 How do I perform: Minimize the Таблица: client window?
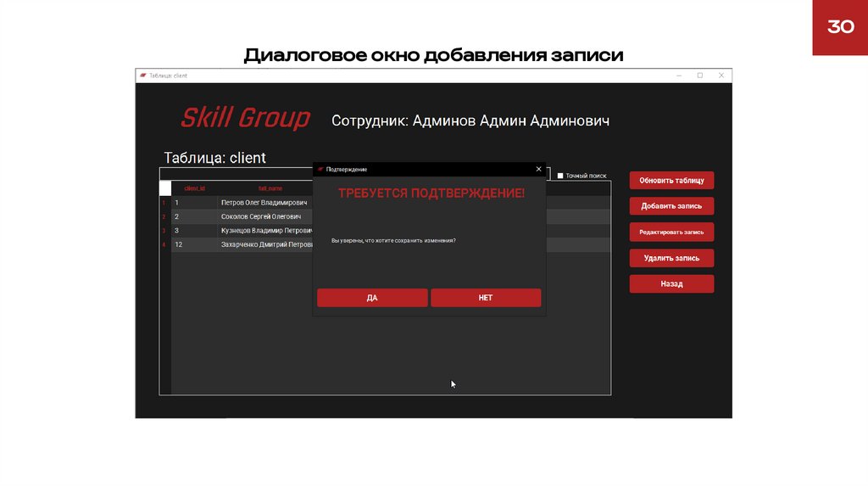[679, 76]
